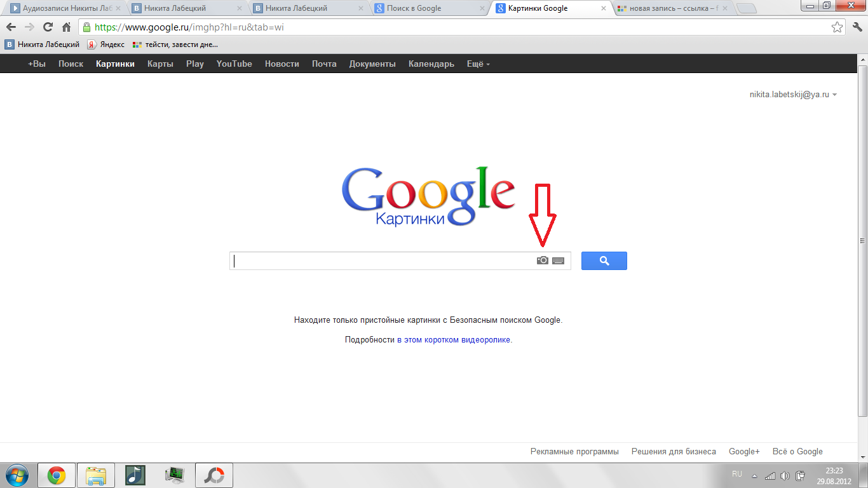Open the Яндекс bookmark
Image resolution: width=868 pixels, height=488 pixels.
105,44
